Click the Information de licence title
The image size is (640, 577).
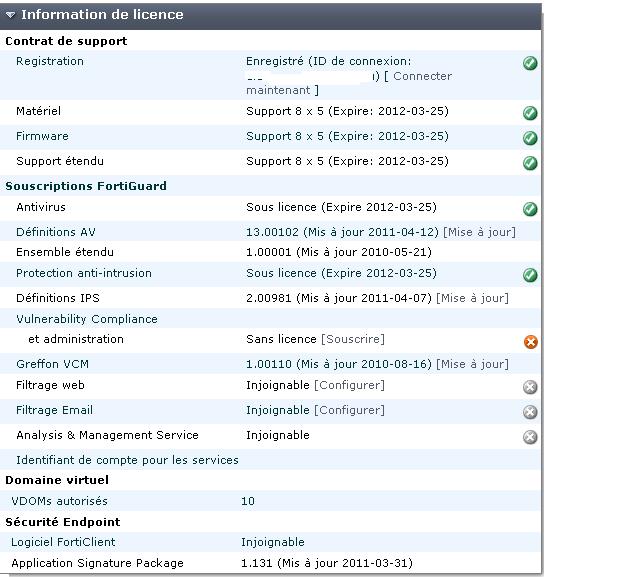102,15
